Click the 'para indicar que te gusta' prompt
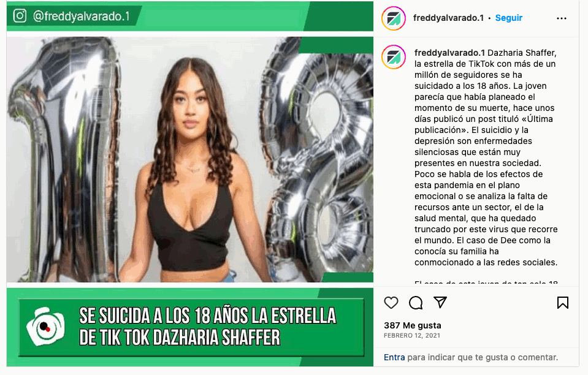This screenshot has width=588, height=375. [x=483, y=357]
